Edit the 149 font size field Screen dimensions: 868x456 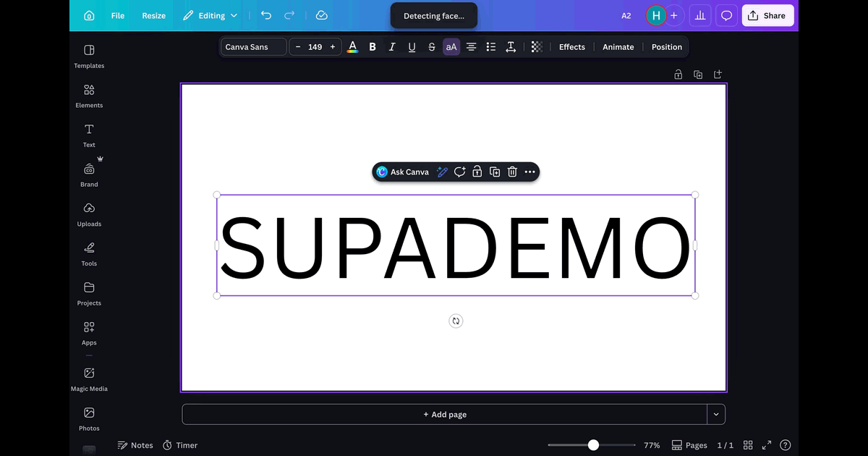[315, 47]
